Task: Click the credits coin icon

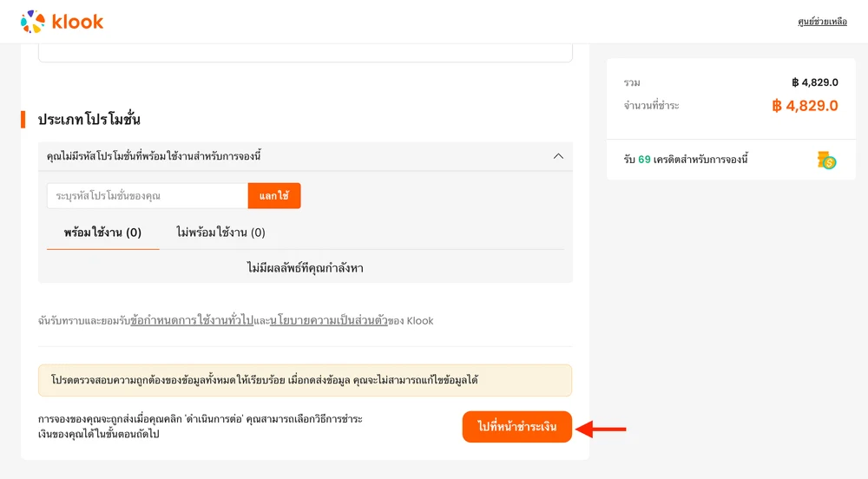Action: [826, 160]
